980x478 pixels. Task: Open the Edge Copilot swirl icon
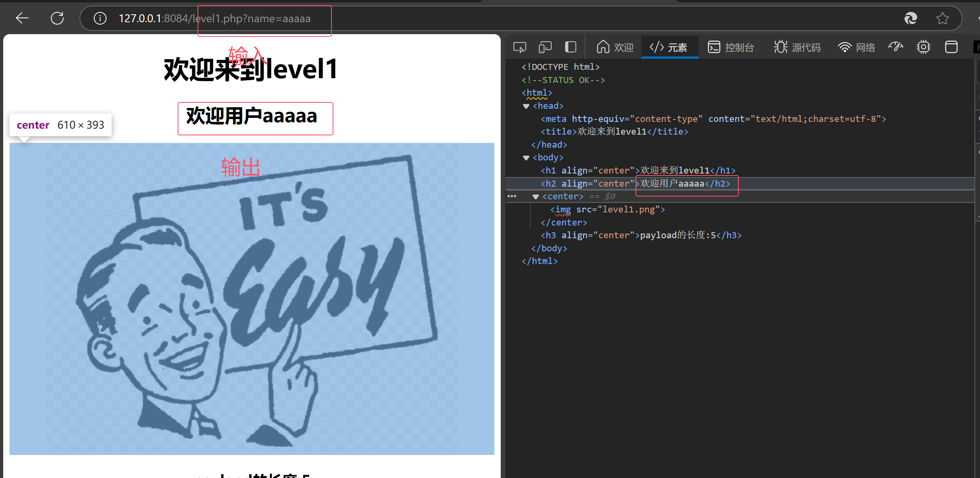(x=910, y=18)
